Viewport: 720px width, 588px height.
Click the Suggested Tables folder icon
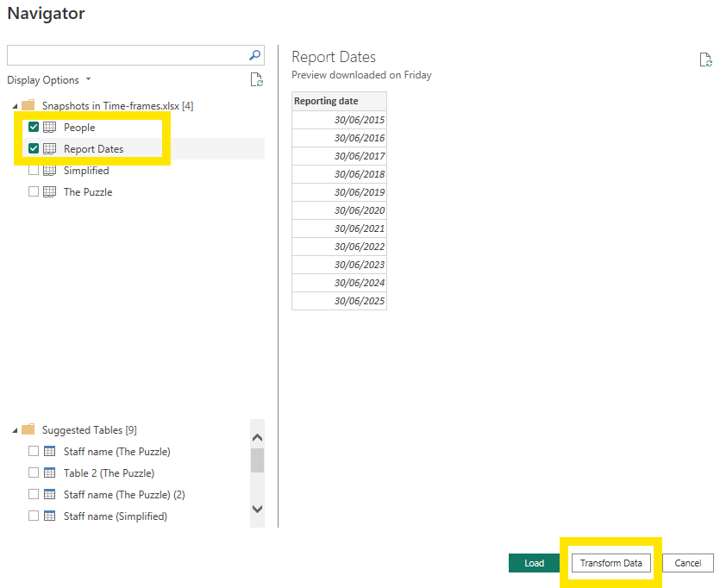(28, 429)
